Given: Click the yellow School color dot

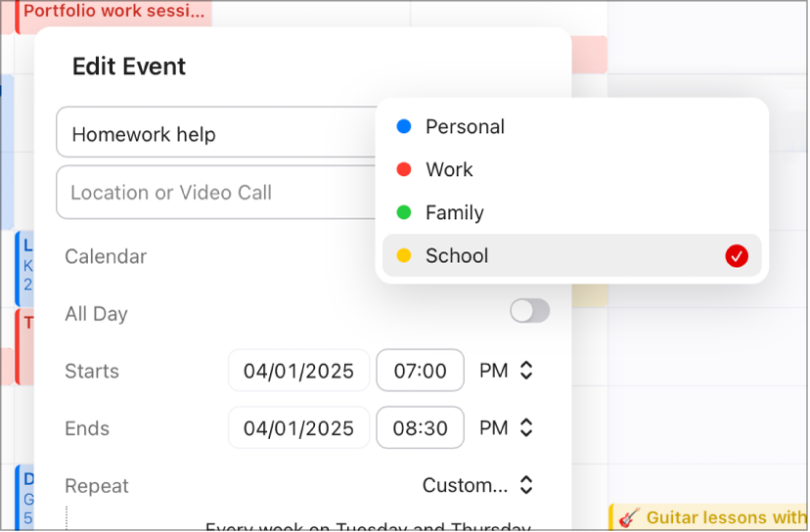Looking at the screenshot, I should (403, 256).
